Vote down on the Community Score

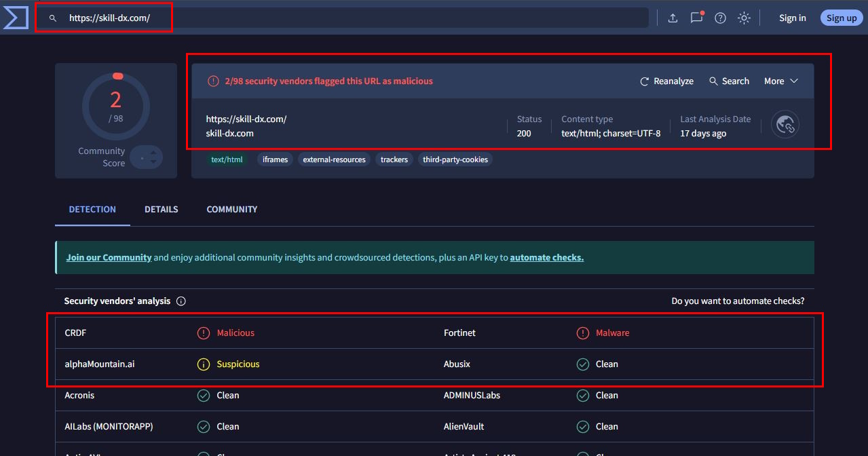tap(153, 162)
